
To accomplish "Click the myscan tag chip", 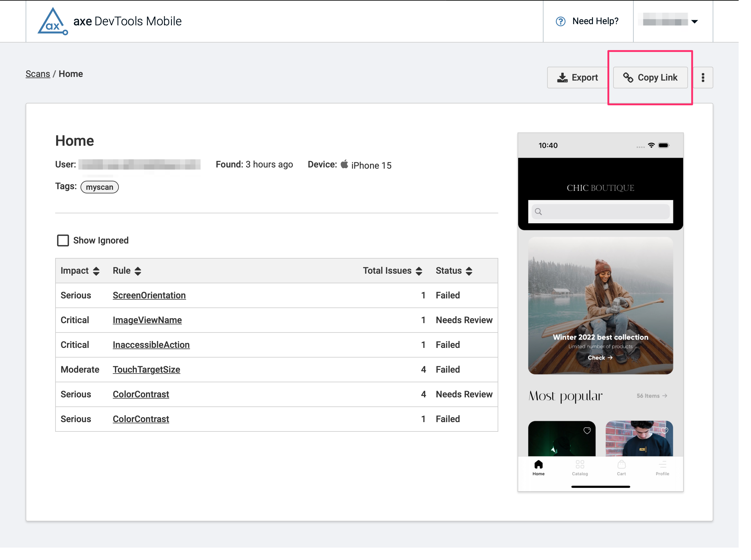I will click(99, 187).
